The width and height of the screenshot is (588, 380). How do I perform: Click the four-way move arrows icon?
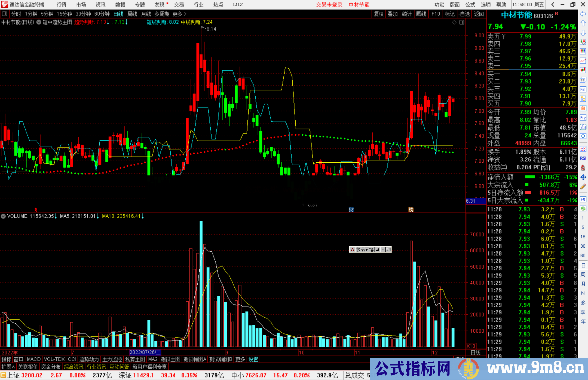583,177
